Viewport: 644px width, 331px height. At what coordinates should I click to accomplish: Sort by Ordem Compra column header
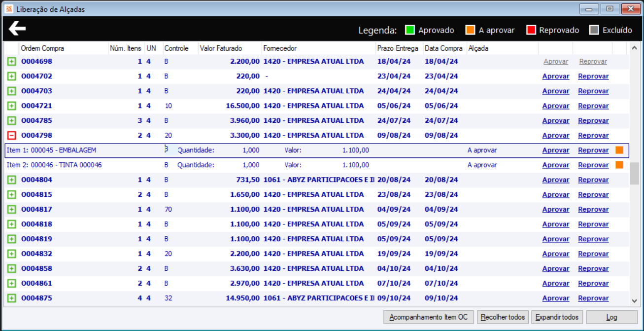[x=64, y=48]
